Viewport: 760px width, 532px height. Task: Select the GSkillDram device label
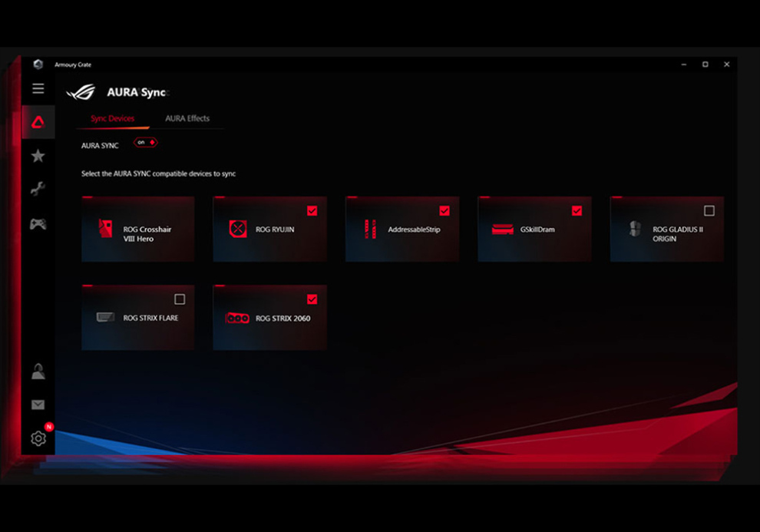(537, 230)
